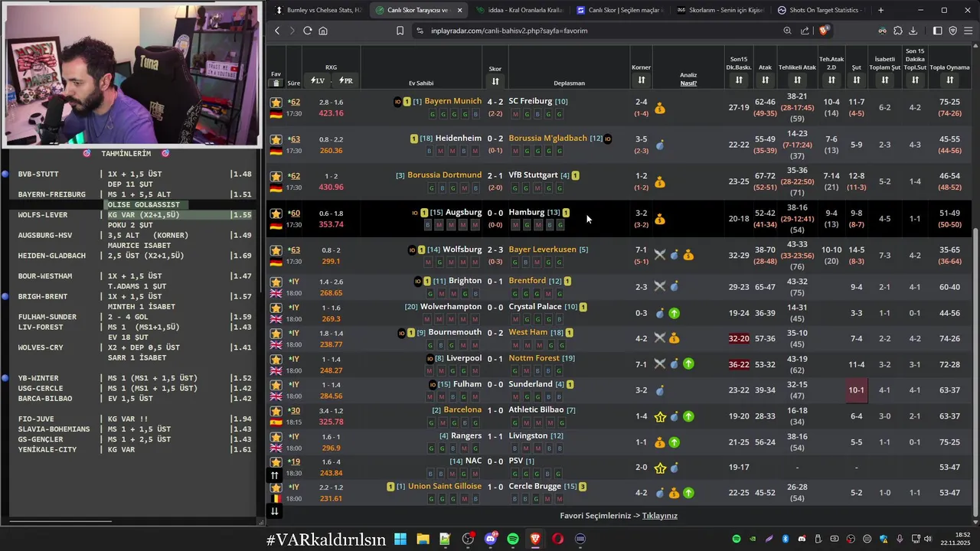Click money bag icon in Bayern Munich row
The width and height of the screenshot is (980, 551).
pos(660,108)
